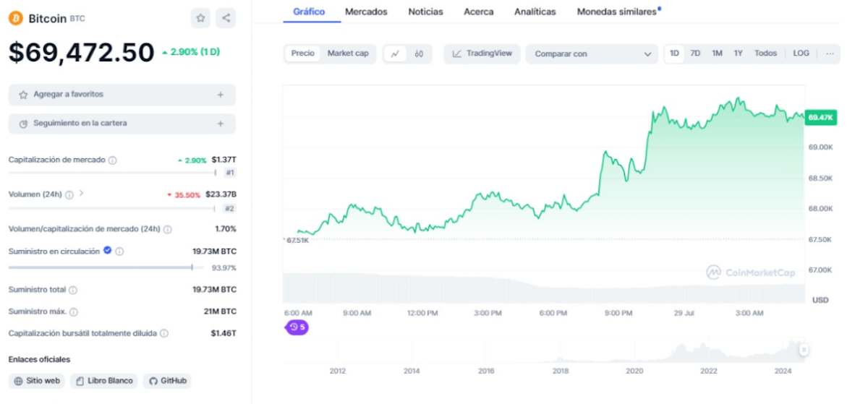The width and height of the screenshot is (868, 404).
Task: Select the 7D time range
Action: [x=695, y=53]
